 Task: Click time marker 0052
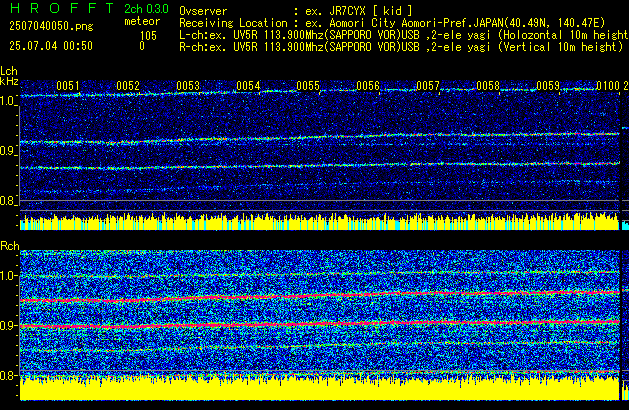tap(128, 86)
